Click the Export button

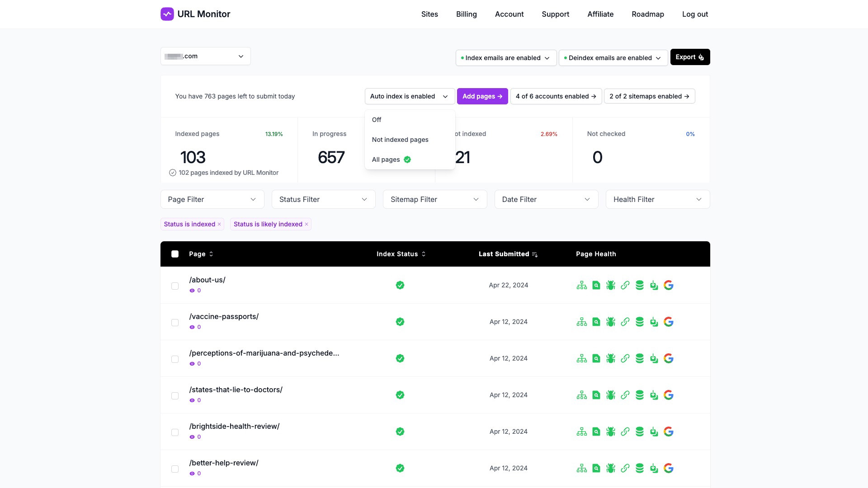tap(690, 56)
